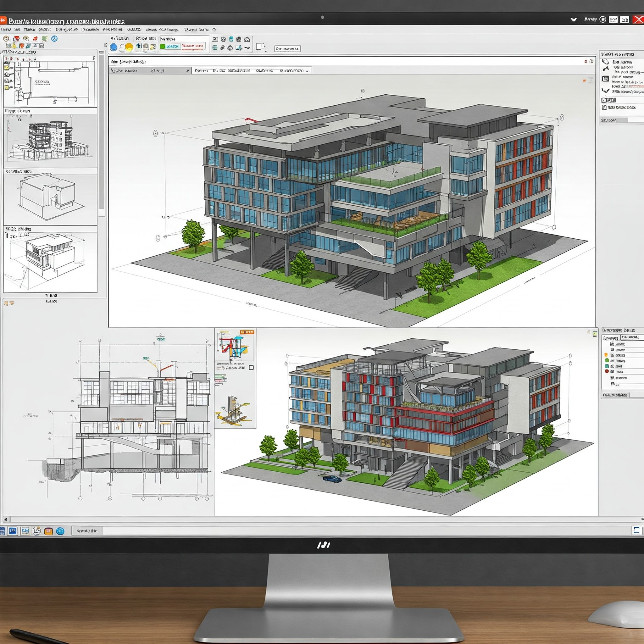Viewport: 644px width, 644px height.
Task: Toggle visibility of the red layer in the legend
Action: point(607,372)
